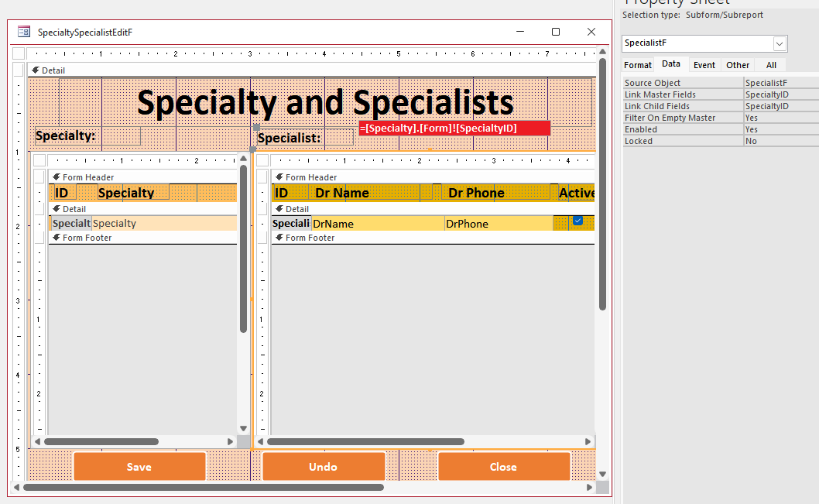Switch to the Format tab in Property Sheet
Viewport: 819px width, 504px height.
pyautogui.click(x=638, y=65)
